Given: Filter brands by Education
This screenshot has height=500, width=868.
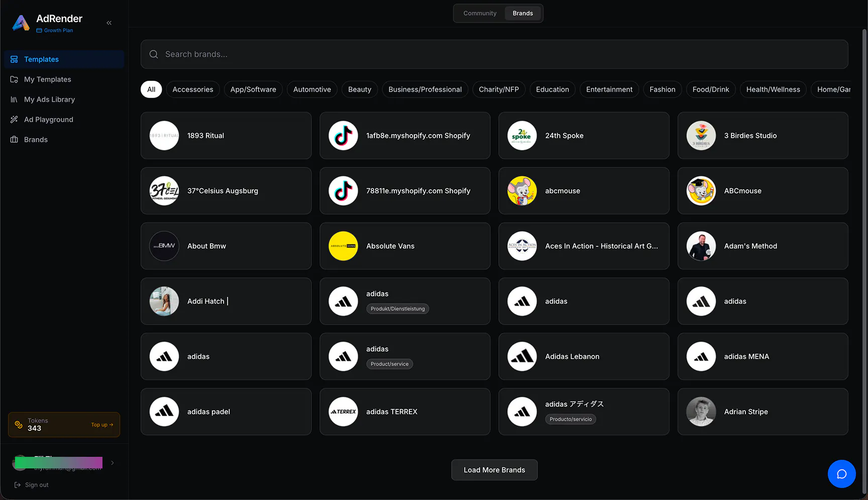Looking at the screenshot, I should (553, 89).
